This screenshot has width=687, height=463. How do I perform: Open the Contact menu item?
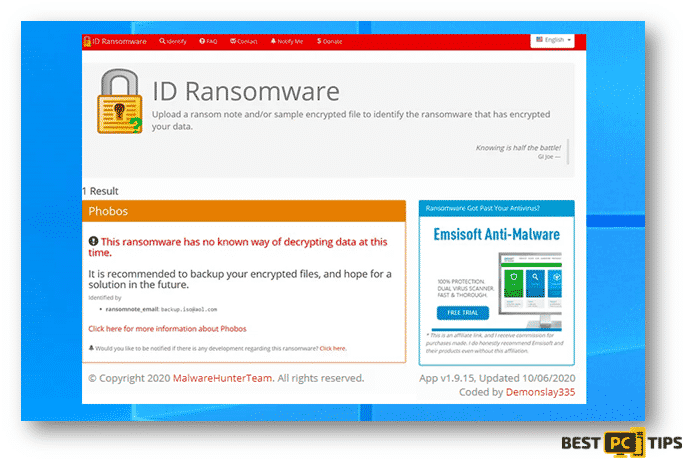click(x=244, y=41)
